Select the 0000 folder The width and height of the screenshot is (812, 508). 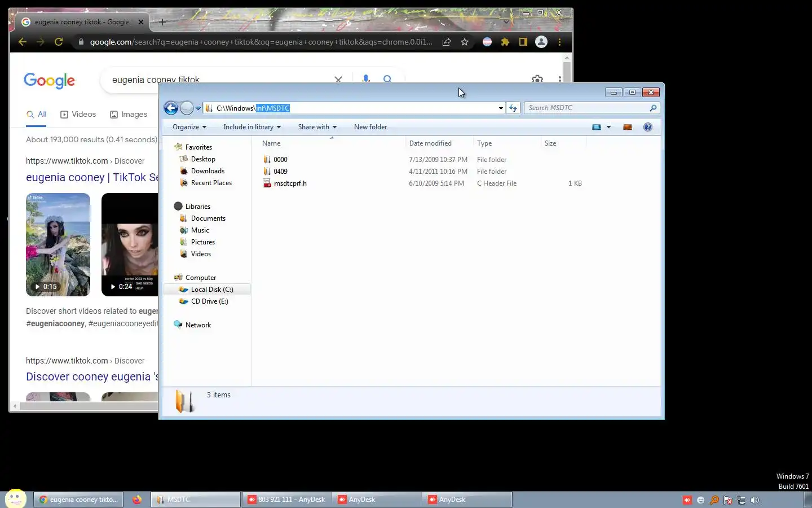coord(275,160)
